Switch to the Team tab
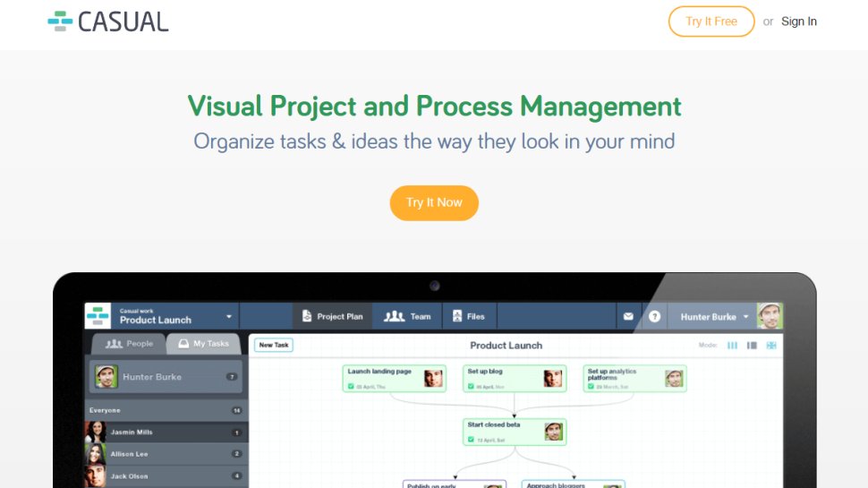 click(x=407, y=316)
